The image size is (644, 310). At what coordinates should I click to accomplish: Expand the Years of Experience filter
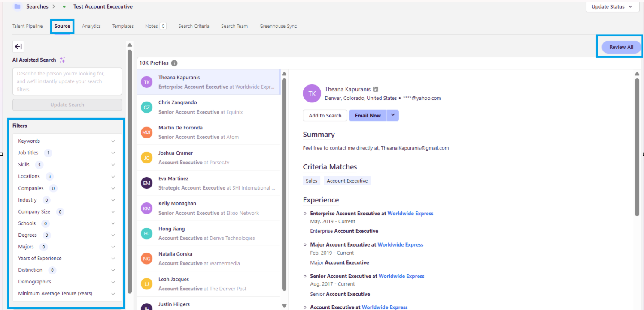point(113,259)
